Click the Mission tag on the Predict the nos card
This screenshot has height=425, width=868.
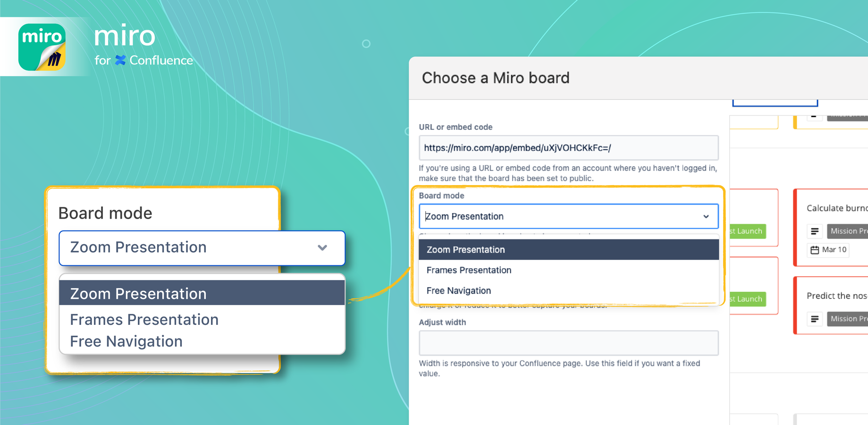848,319
